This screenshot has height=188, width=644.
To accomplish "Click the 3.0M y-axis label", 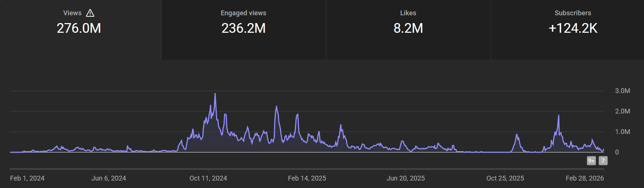I will [622, 91].
